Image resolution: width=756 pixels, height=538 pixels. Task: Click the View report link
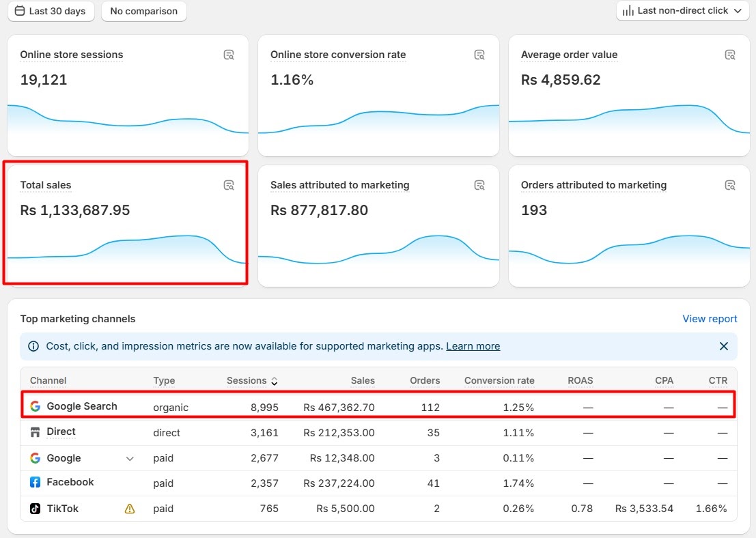(x=710, y=319)
